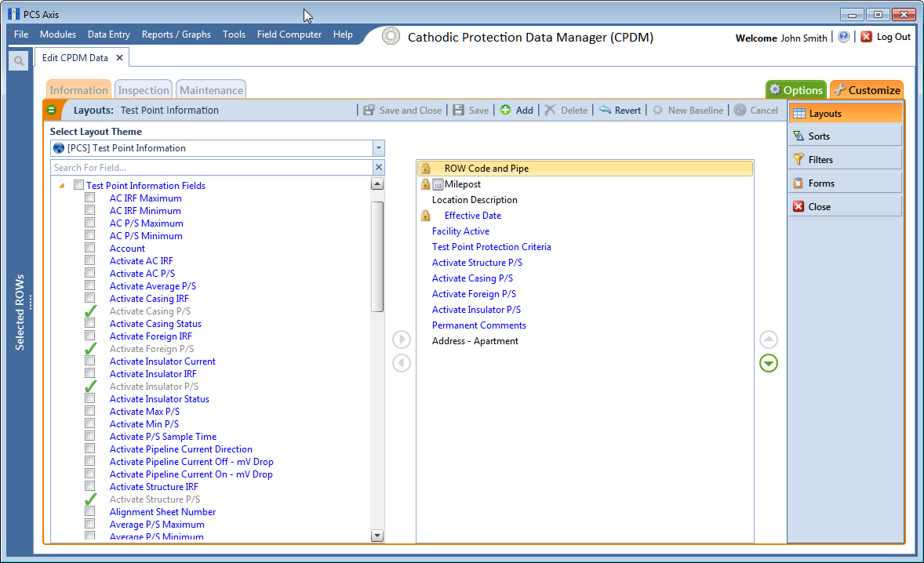
Task: Click the move field right arrow icon
Action: pos(402,340)
